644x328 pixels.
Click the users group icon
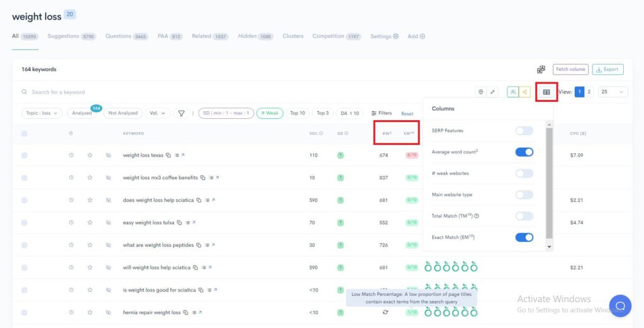(513, 92)
